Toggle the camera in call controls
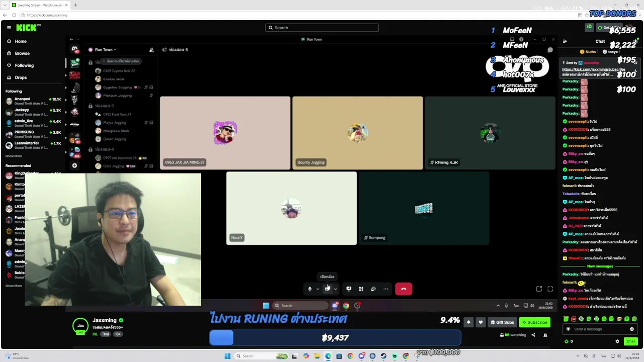Viewport: 644px width, 362px height. (328, 289)
